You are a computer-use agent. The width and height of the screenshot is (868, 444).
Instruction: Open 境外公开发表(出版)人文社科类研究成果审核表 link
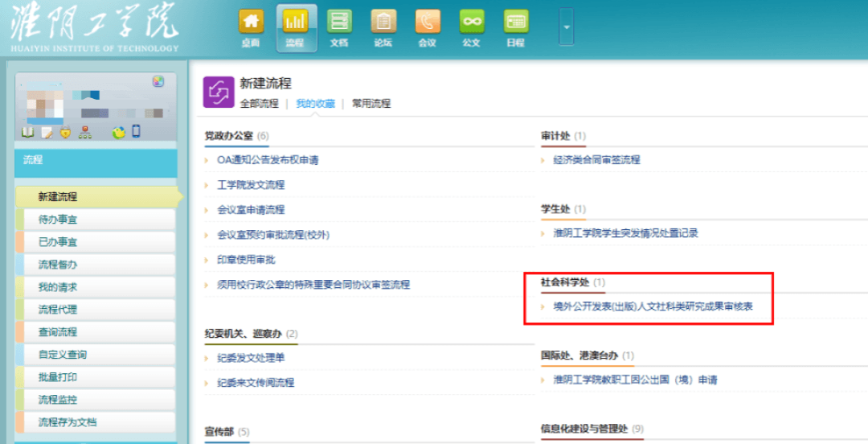point(653,306)
